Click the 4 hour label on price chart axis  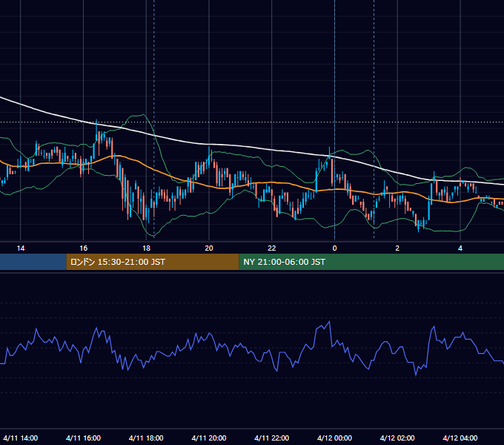[x=460, y=248]
